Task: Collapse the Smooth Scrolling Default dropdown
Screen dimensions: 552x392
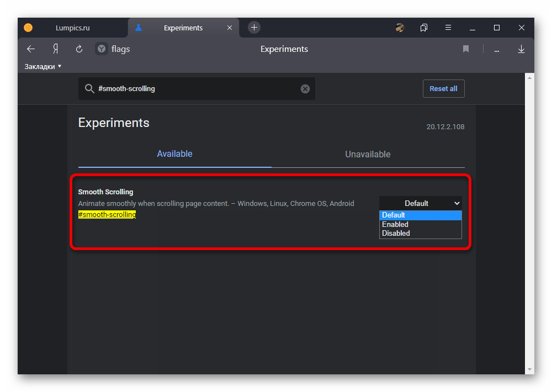Action: click(421, 203)
